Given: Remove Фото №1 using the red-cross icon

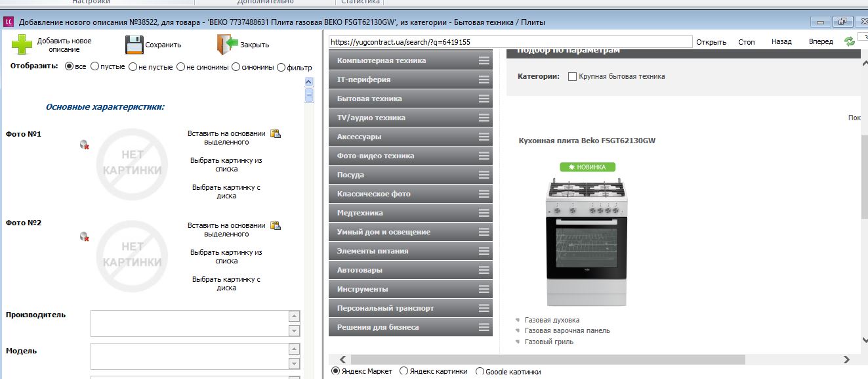Looking at the screenshot, I should tap(85, 145).
